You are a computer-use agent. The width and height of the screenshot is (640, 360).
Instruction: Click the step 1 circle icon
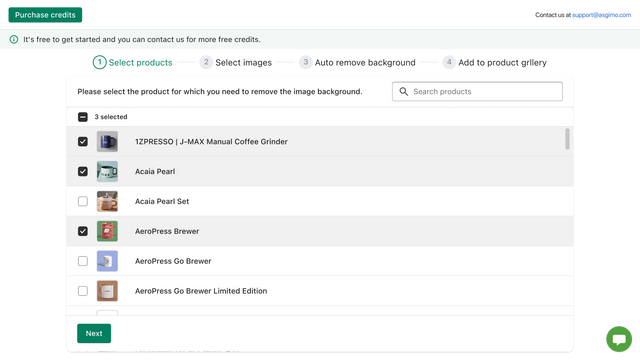click(100, 62)
